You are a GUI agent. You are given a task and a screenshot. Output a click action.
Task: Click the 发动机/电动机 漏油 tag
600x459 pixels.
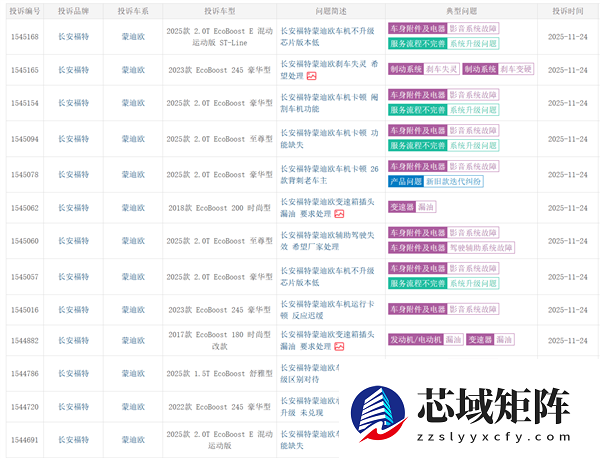click(x=426, y=340)
